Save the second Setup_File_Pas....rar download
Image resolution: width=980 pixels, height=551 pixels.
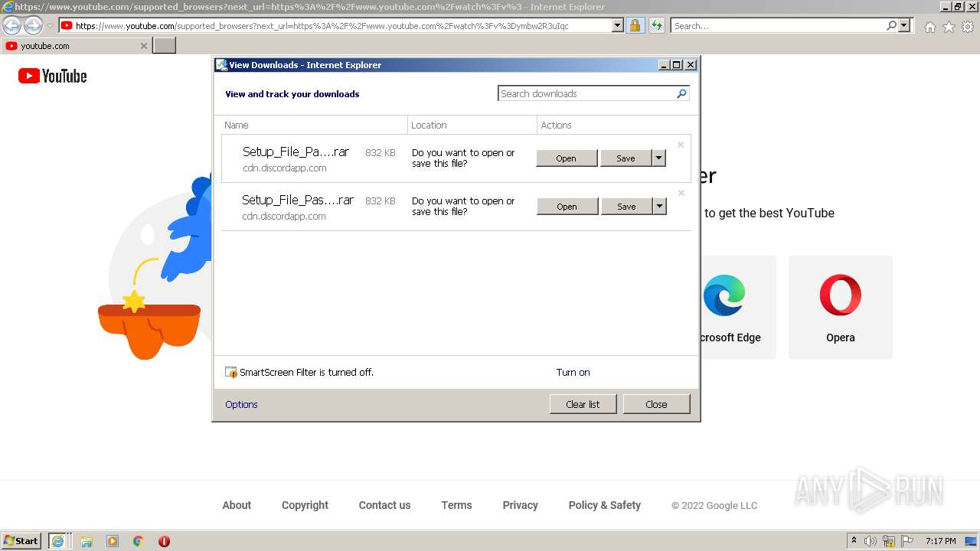coord(626,207)
